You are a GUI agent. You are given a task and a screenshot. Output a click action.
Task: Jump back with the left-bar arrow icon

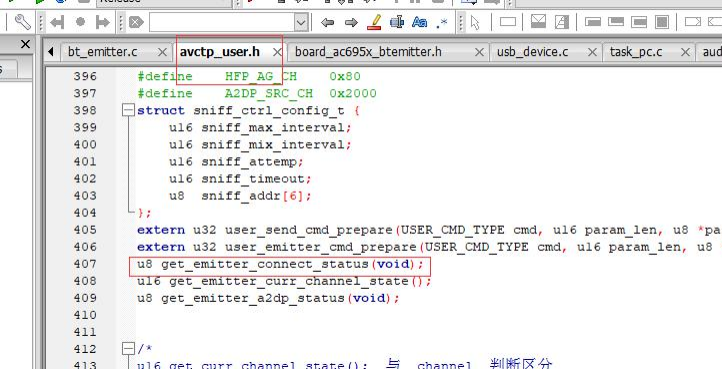[57, 22]
